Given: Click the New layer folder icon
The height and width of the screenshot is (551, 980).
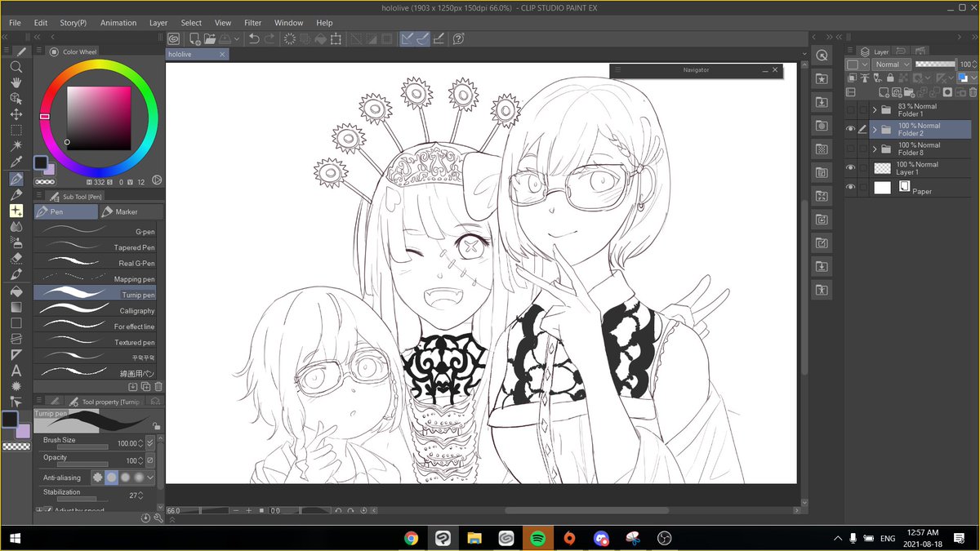Looking at the screenshot, I should pyautogui.click(x=910, y=91).
